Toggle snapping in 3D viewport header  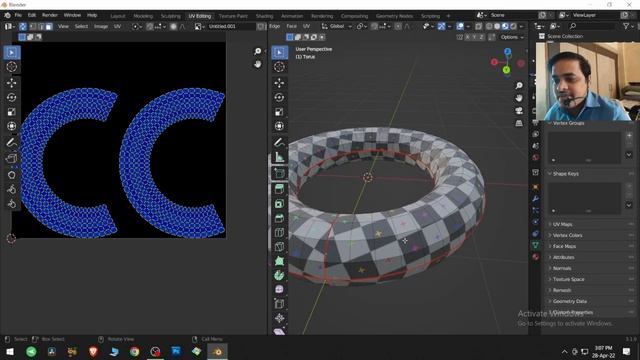[x=374, y=27]
